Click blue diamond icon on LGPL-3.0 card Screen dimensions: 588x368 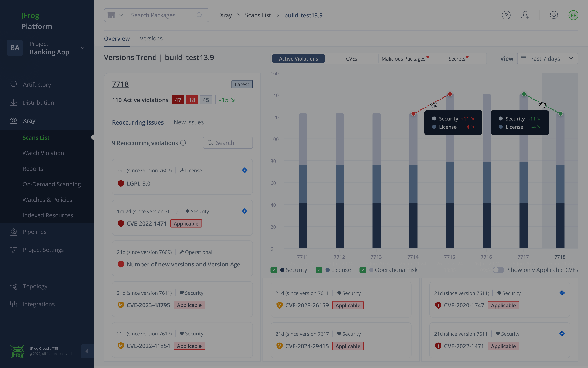pyautogui.click(x=245, y=170)
